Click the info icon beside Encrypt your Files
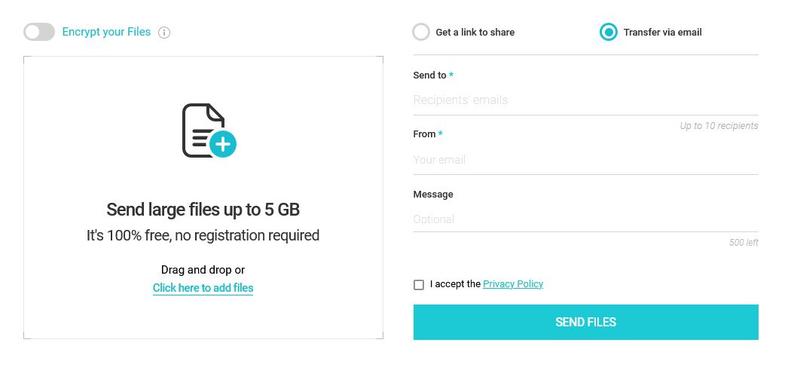The height and width of the screenshot is (374, 800). (x=164, y=33)
